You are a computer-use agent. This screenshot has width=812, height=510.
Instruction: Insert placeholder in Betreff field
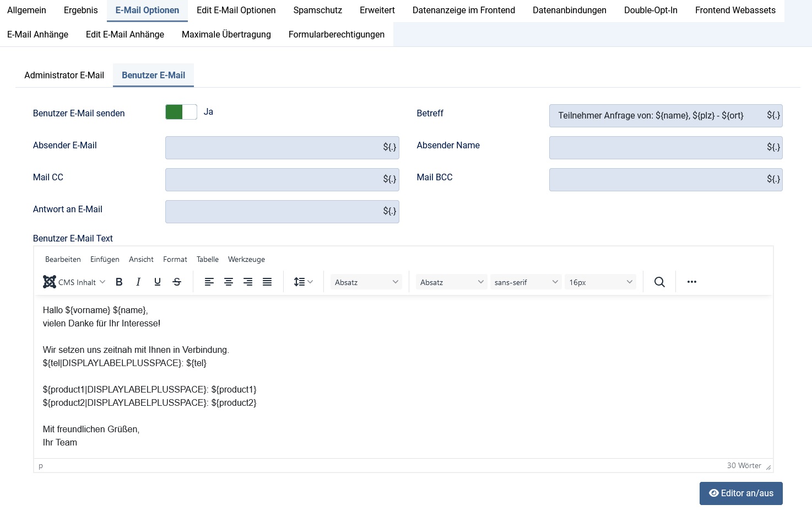click(x=773, y=116)
